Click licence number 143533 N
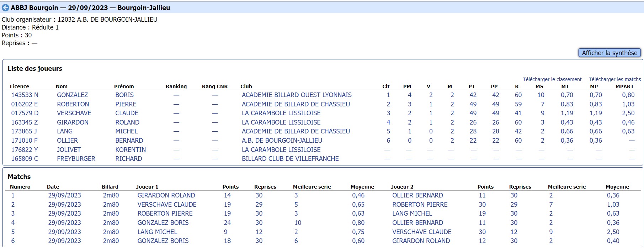The width and height of the screenshot is (644, 248). point(25,95)
